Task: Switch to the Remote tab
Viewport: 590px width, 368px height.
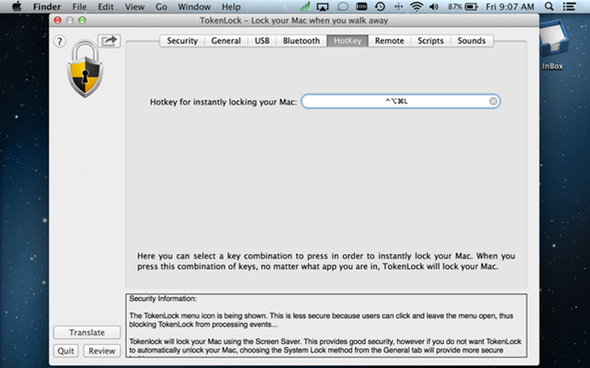Action: point(389,41)
